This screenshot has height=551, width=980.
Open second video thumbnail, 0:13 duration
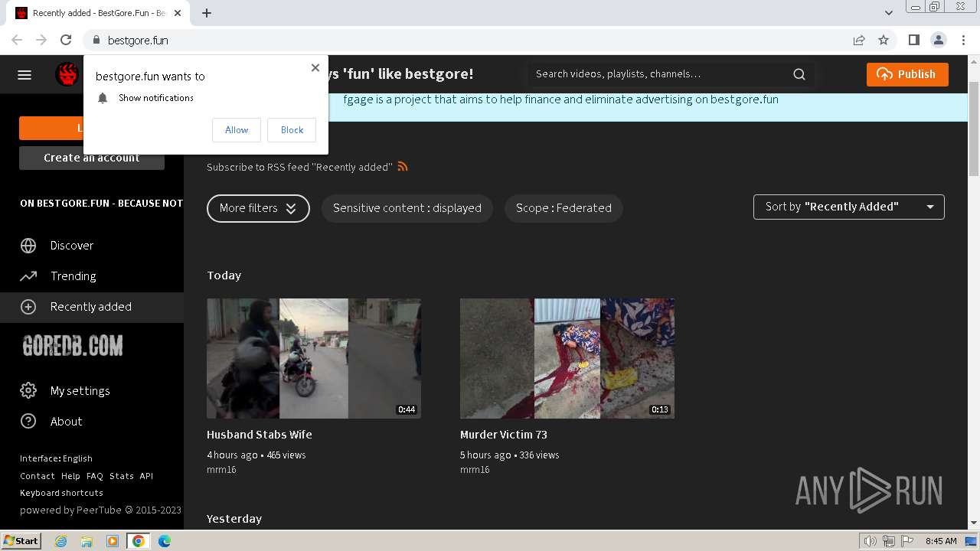[567, 358]
